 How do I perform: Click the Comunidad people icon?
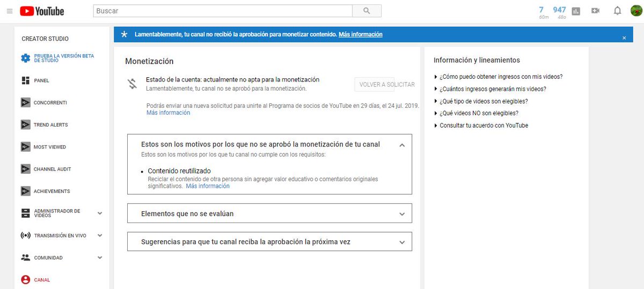click(x=25, y=257)
